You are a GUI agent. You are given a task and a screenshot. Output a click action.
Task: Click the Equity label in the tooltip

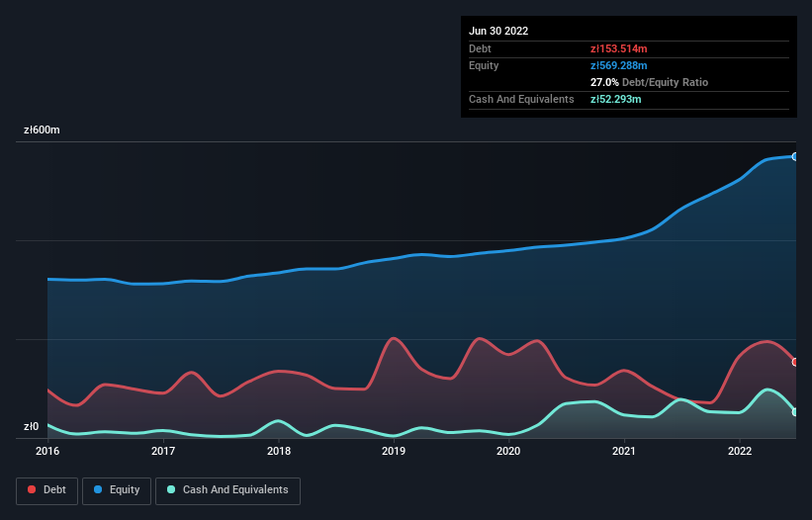[x=484, y=65]
